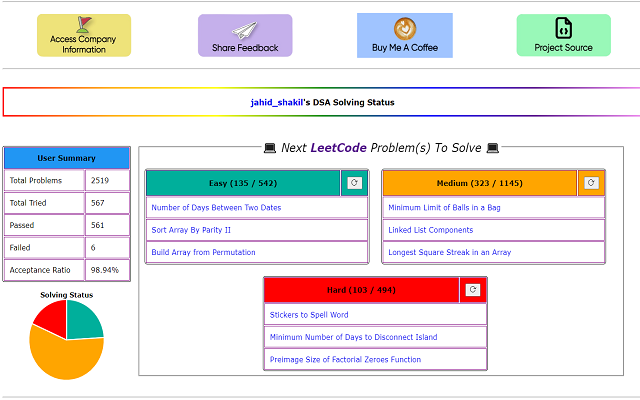Click the paper plane icon on Share Feedback
This screenshot has height=400, width=640.
(x=244, y=31)
